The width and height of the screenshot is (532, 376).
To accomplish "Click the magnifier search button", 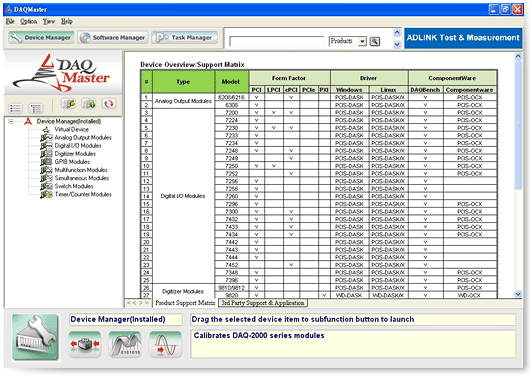I will point(375,41).
